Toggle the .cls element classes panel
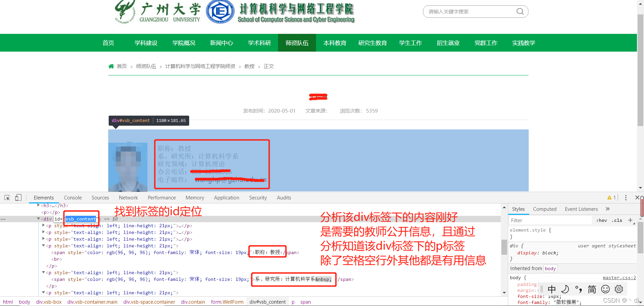Screen dimensions: 644x306 click(x=617, y=220)
